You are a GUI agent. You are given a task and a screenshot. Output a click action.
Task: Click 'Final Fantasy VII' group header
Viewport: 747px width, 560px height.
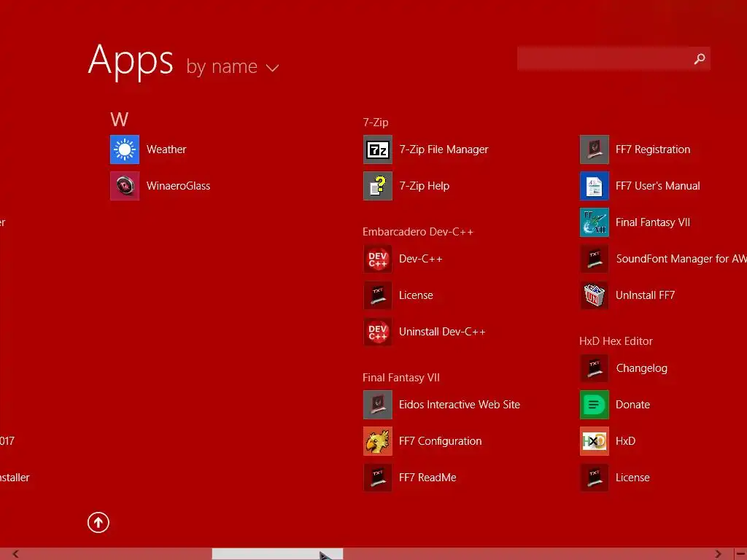(x=401, y=378)
